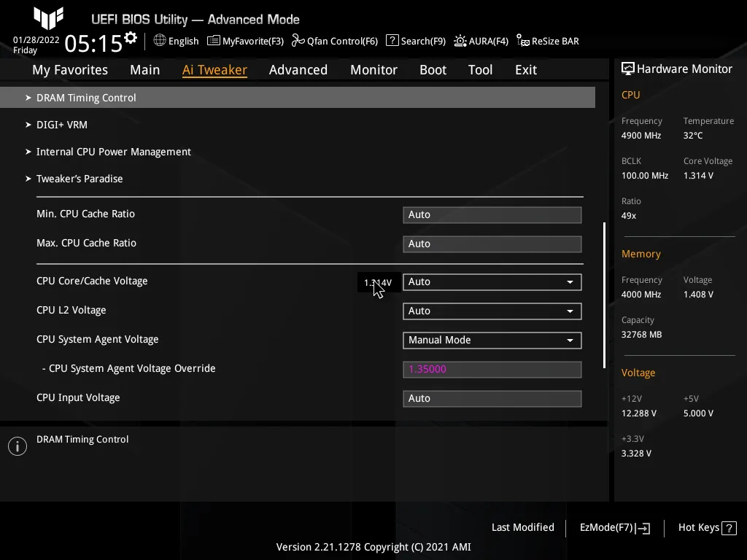The image size is (747, 560).
Task: Click Max. CPU Cache Ratio field
Action: (x=492, y=244)
